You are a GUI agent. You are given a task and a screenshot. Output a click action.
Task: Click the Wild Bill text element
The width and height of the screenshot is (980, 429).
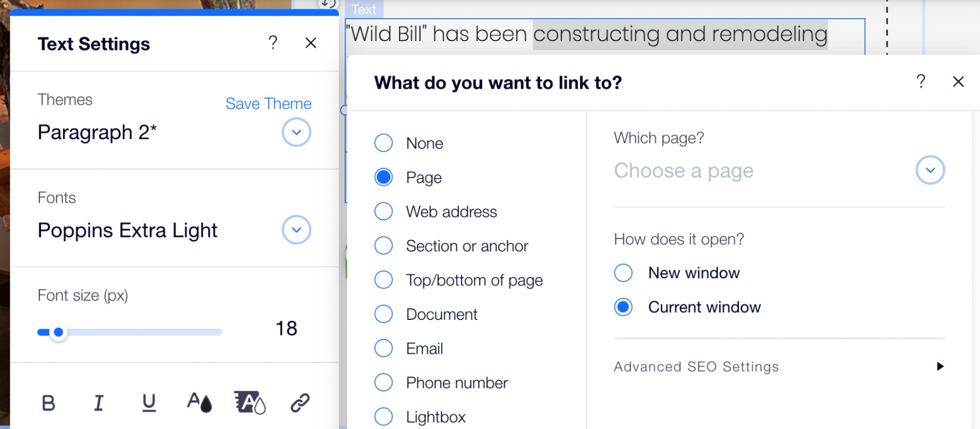[x=436, y=34]
